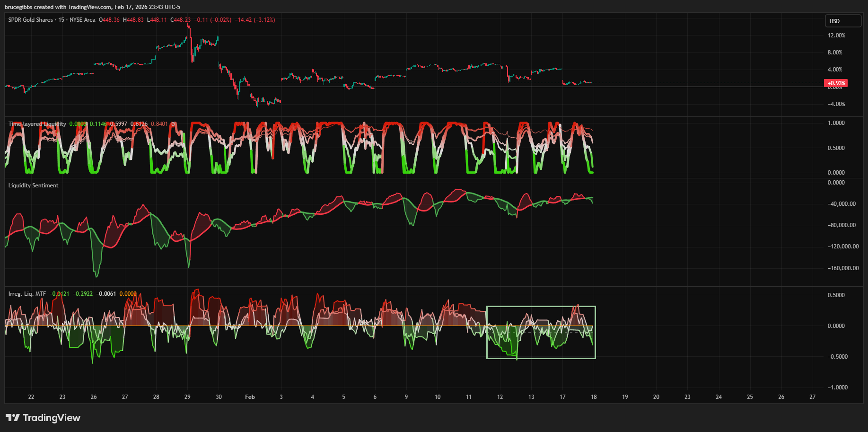868x432 pixels.
Task: Open the USD currency selector
Action: pos(844,21)
